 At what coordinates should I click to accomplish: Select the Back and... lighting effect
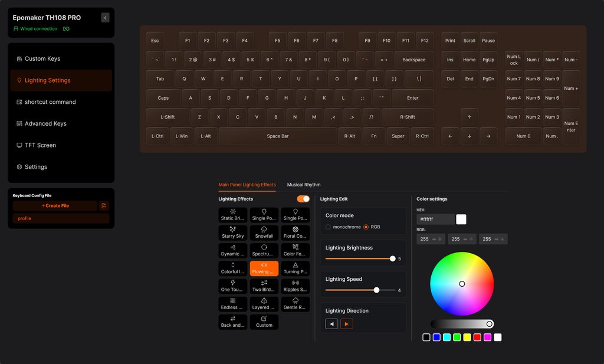(232, 322)
